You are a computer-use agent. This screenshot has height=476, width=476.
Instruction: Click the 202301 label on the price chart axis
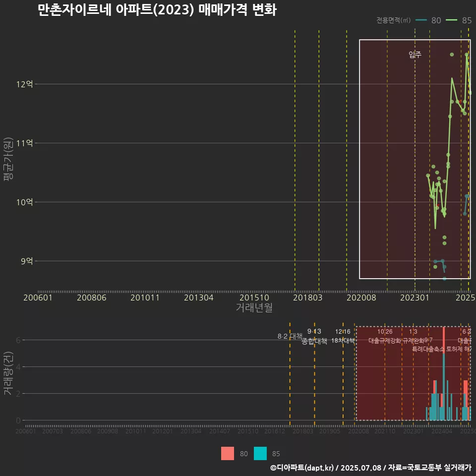[x=415, y=297]
